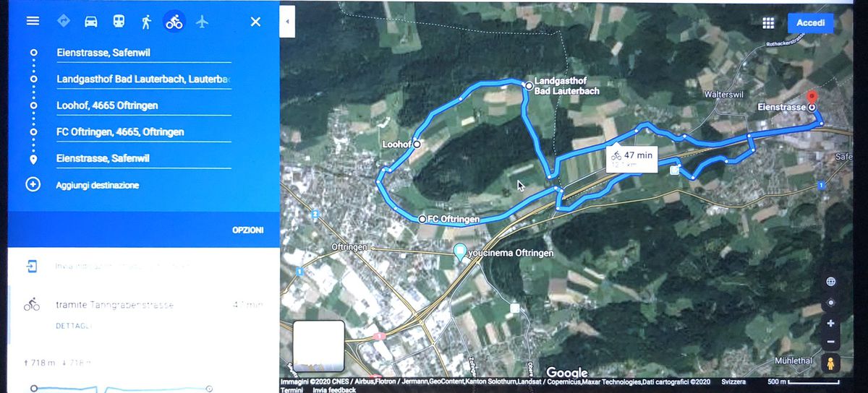Switch to the flight travel mode
The width and height of the screenshot is (868, 393).
tap(202, 22)
